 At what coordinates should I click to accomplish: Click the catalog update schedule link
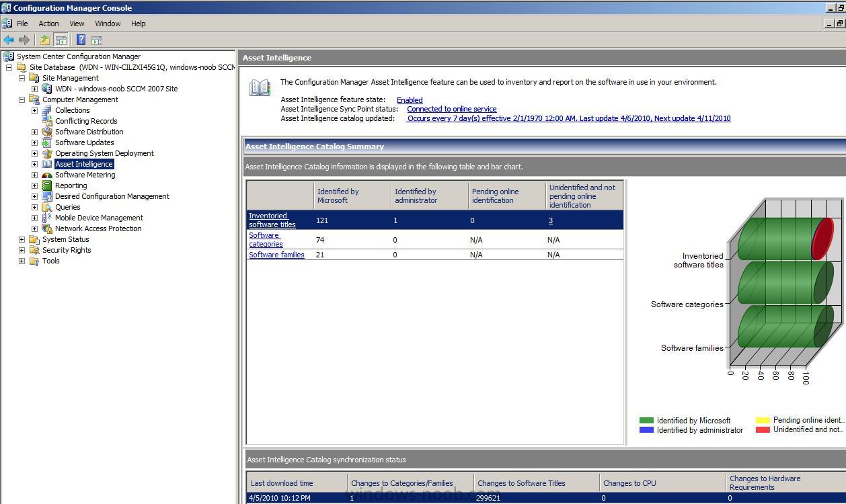[569, 118]
